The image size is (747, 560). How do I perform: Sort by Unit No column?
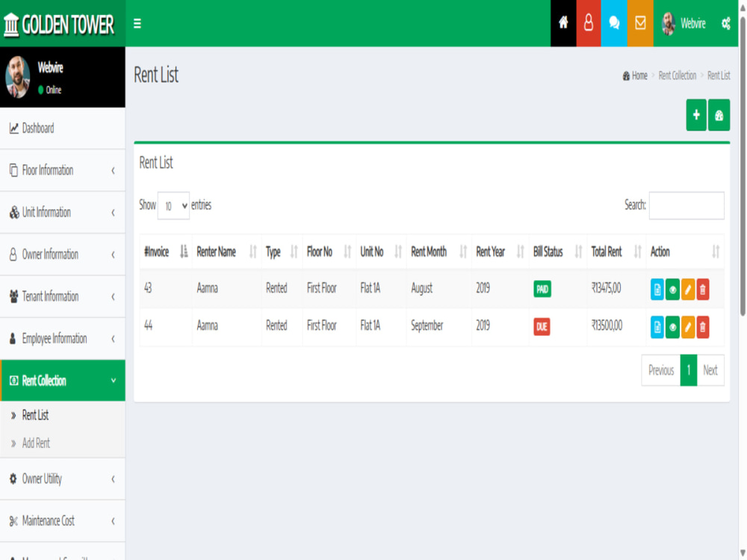[381, 252]
